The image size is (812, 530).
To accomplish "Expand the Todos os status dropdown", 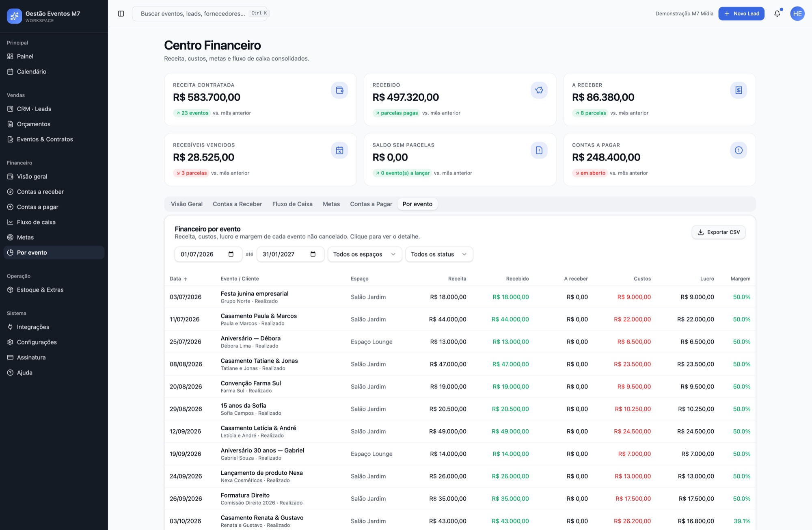I will (x=439, y=254).
